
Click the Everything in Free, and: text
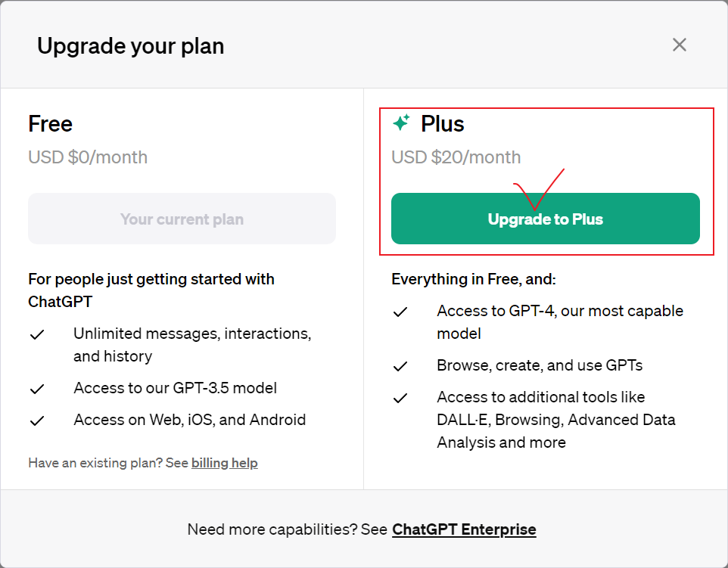click(473, 279)
